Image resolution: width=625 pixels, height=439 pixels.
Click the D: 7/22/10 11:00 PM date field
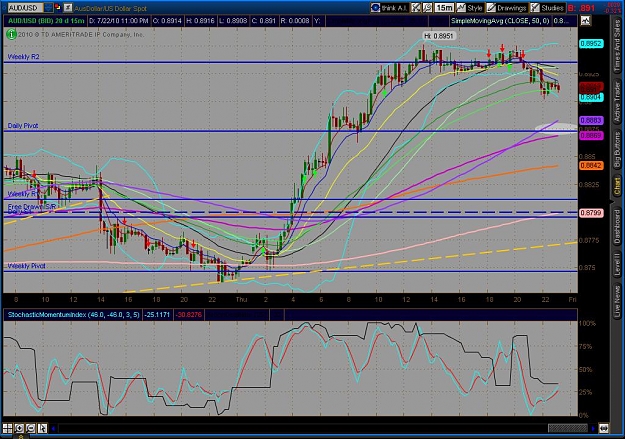119,21
